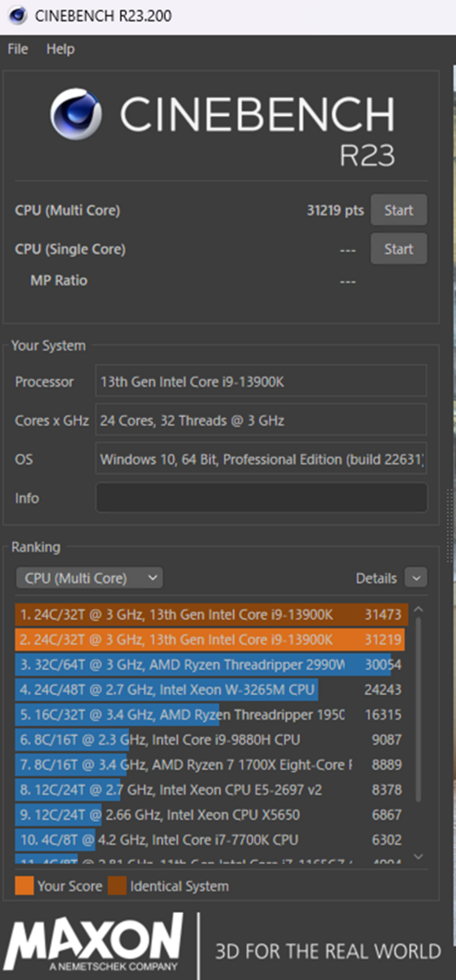Start the CPU Single Core test

click(399, 249)
